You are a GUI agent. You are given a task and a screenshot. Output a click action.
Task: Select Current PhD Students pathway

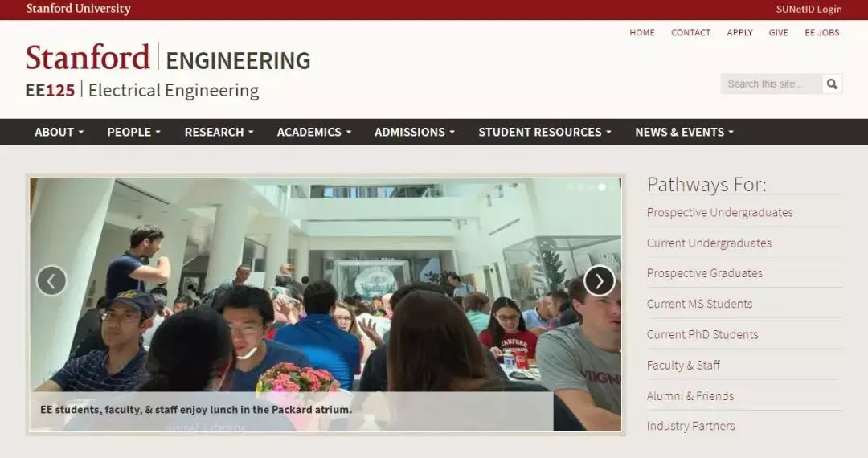pos(702,334)
